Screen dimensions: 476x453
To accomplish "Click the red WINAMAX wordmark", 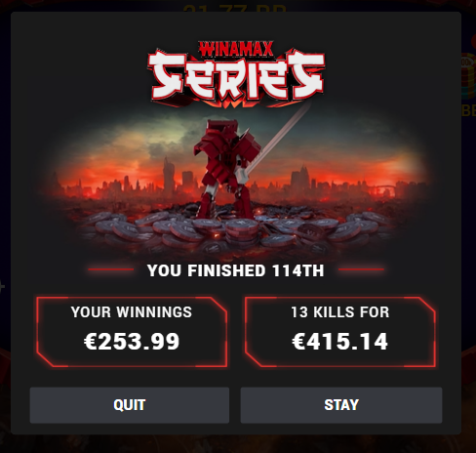I will [236, 49].
